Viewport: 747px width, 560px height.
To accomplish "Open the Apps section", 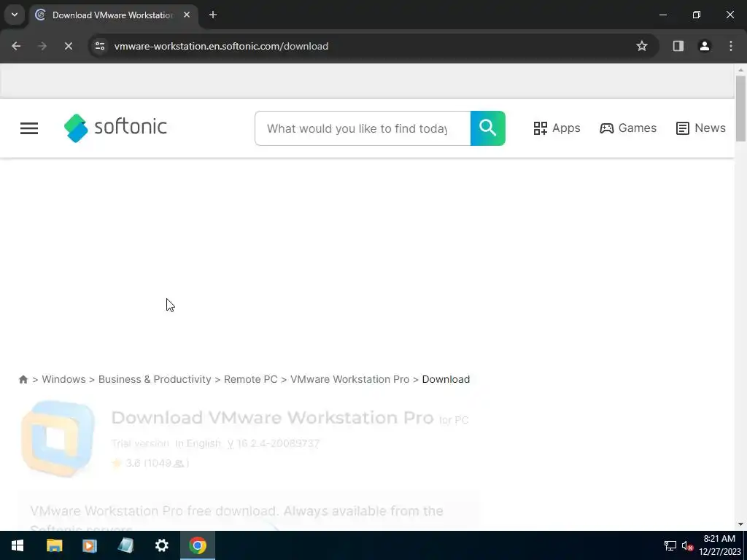I will click(557, 128).
